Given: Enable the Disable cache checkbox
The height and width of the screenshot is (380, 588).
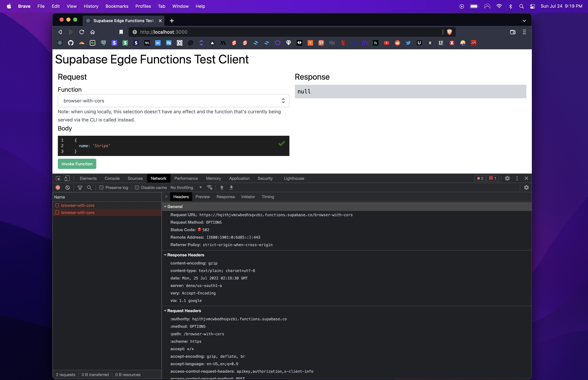Looking at the screenshot, I should tap(137, 187).
